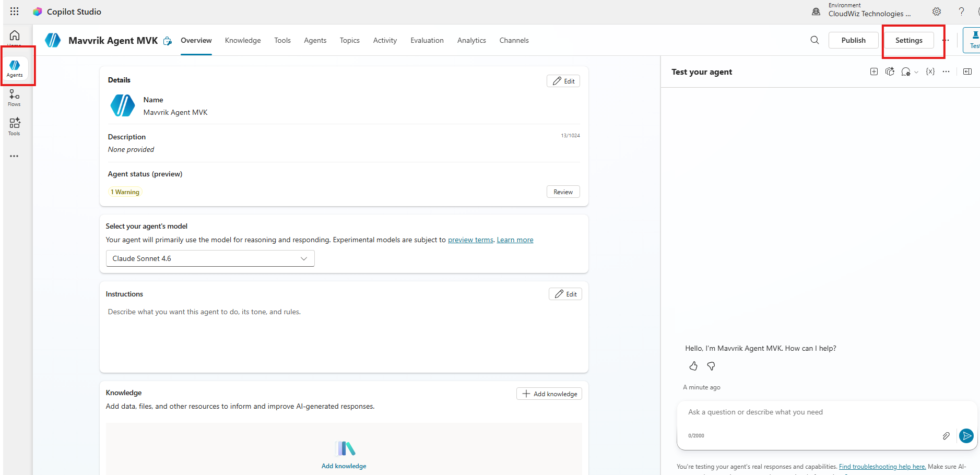Review the agent status warning

click(x=563, y=192)
